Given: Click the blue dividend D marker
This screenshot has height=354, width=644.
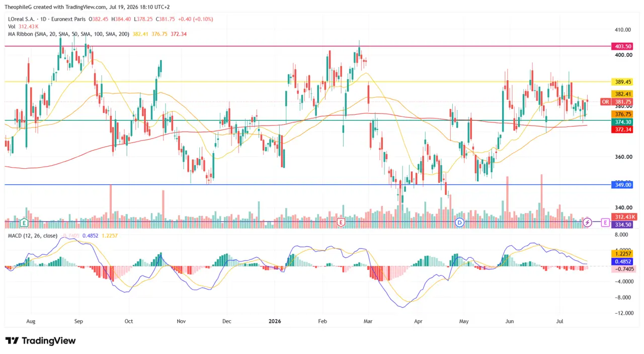Looking at the screenshot, I should pyautogui.click(x=459, y=222).
